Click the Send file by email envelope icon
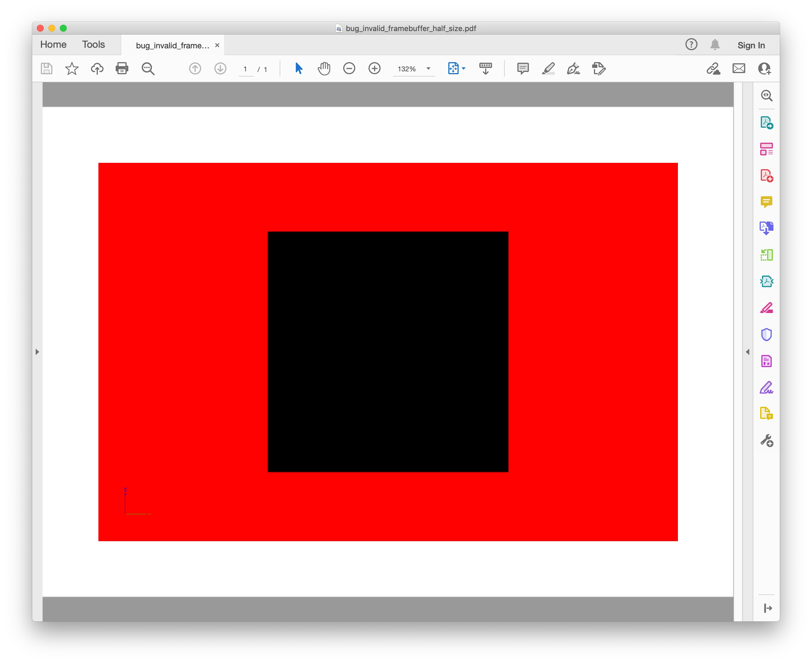The image size is (812, 664). point(739,69)
